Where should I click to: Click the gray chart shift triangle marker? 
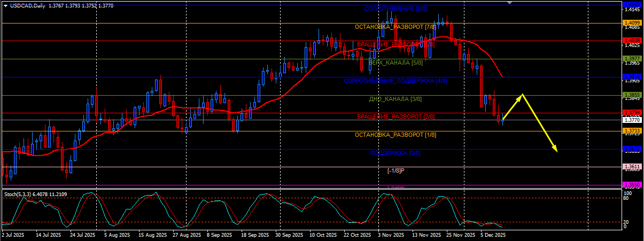[x=509, y=3]
